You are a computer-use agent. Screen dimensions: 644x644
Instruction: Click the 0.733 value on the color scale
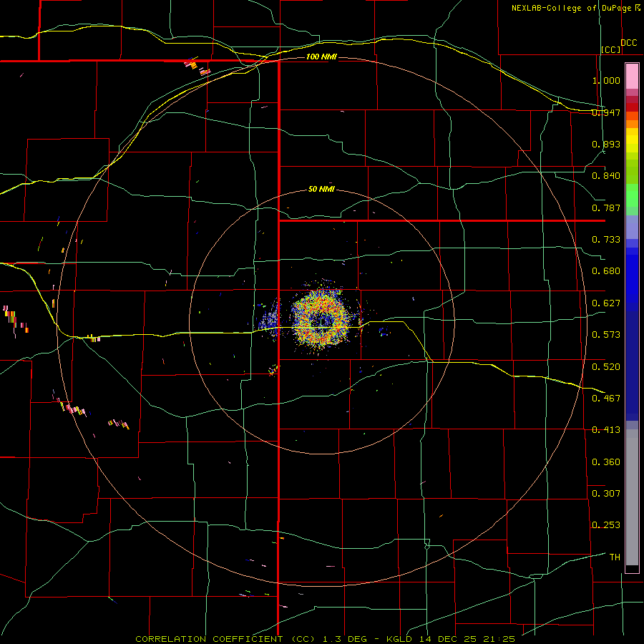pyautogui.click(x=606, y=240)
